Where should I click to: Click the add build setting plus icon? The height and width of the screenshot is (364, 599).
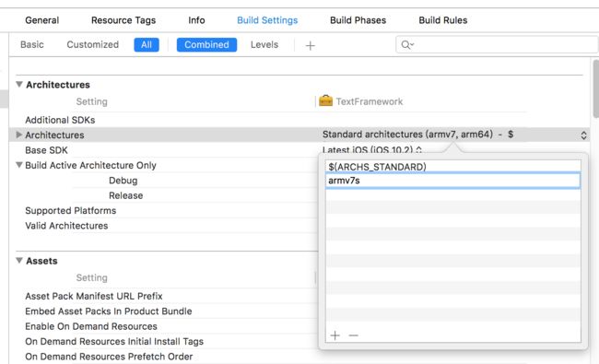[311, 46]
